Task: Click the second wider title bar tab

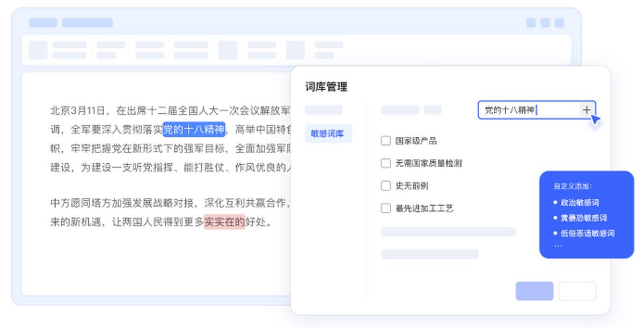Action: [x=87, y=23]
